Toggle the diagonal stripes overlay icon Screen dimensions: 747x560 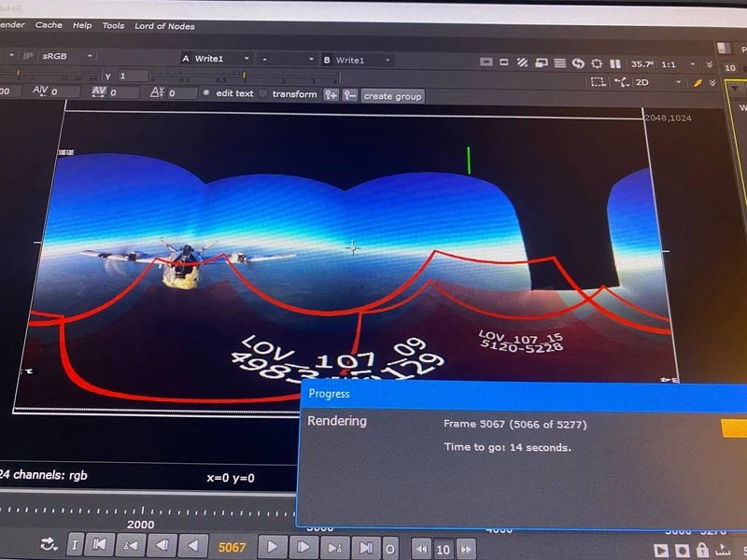coord(523,63)
